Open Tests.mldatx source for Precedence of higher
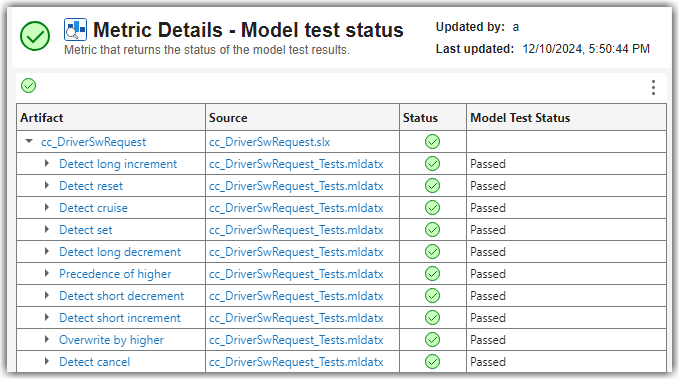The height and width of the screenshot is (380, 680). [x=296, y=274]
